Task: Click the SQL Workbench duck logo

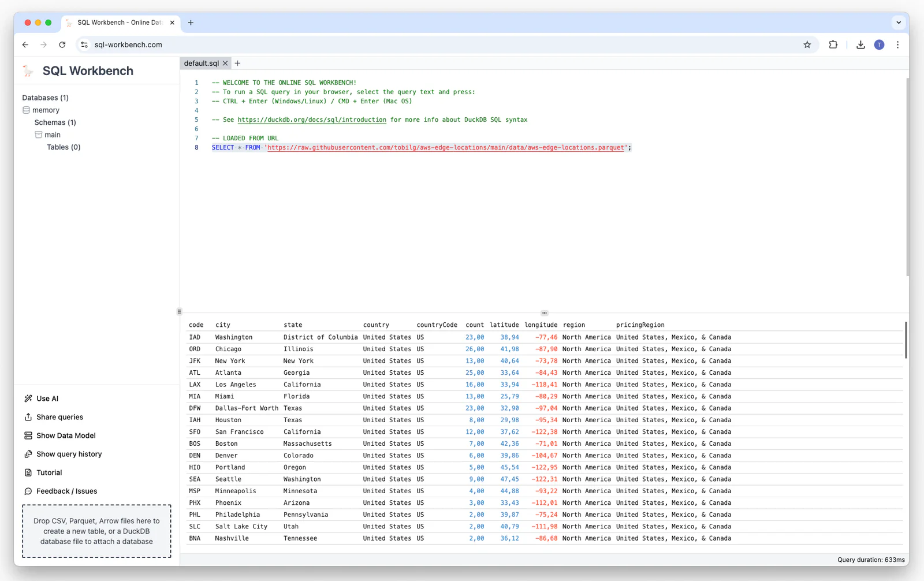Action: pos(28,71)
